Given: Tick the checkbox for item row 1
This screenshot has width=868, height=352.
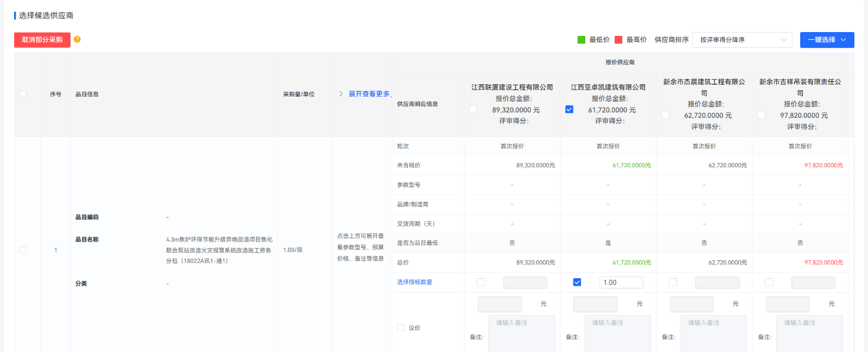Looking at the screenshot, I should [23, 250].
